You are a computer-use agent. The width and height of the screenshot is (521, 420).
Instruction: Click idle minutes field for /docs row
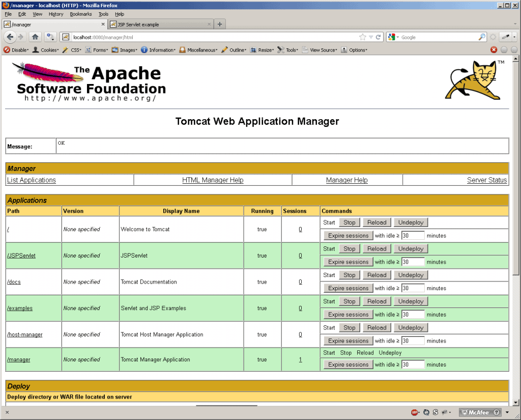pos(413,288)
